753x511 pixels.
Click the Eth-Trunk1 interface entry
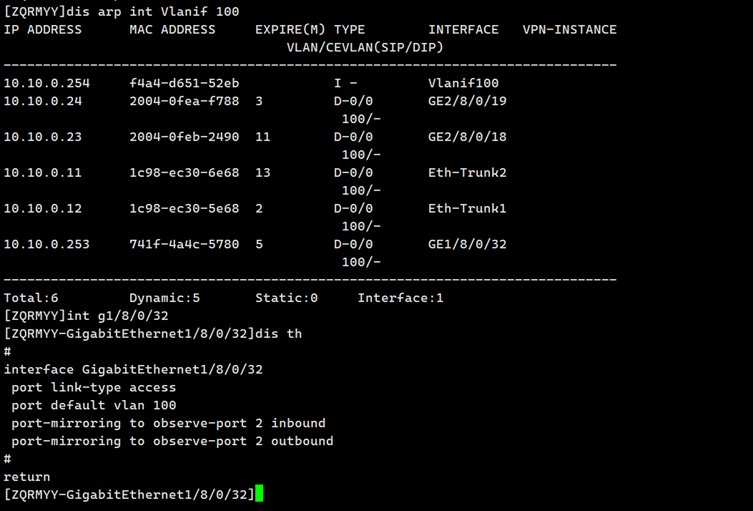coord(467,209)
